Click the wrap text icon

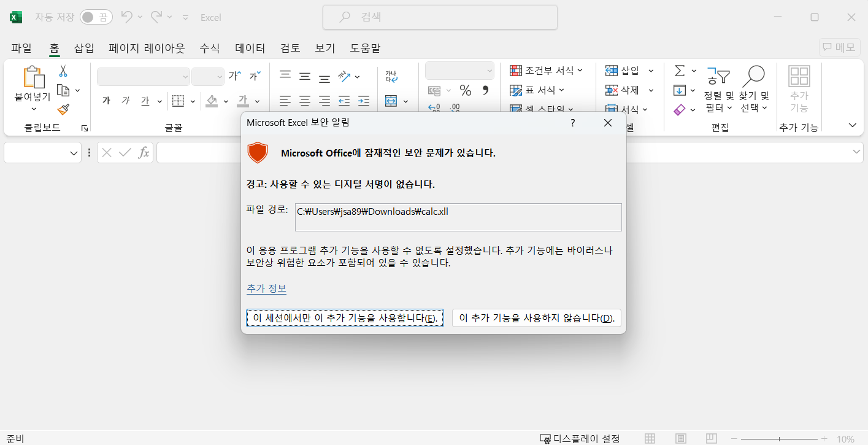coord(391,76)
